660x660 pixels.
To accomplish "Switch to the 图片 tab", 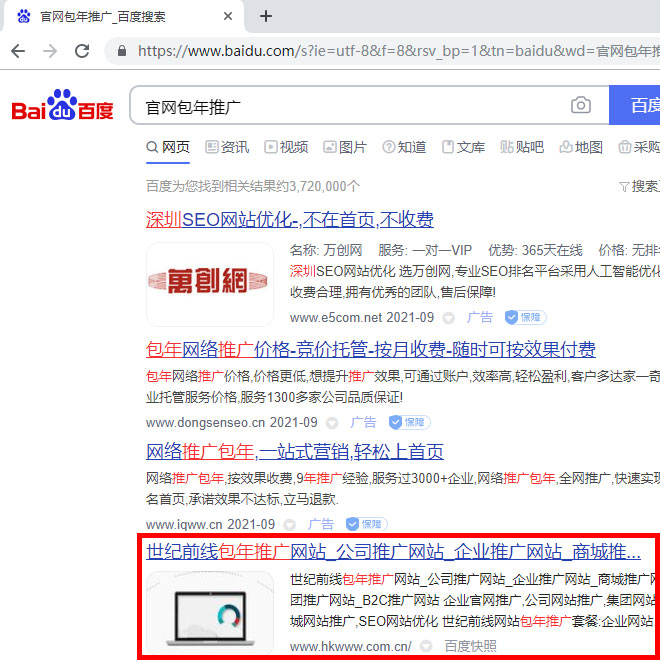I will coord(345,147).
